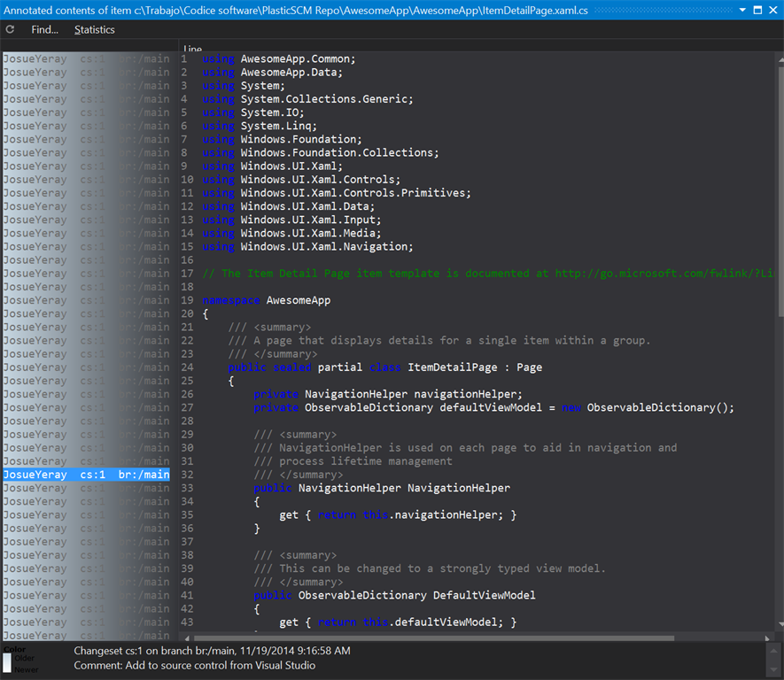Open the title bar dropdown arrow
The width and height of the screenshot is (784, 680).
click(741, 10)
